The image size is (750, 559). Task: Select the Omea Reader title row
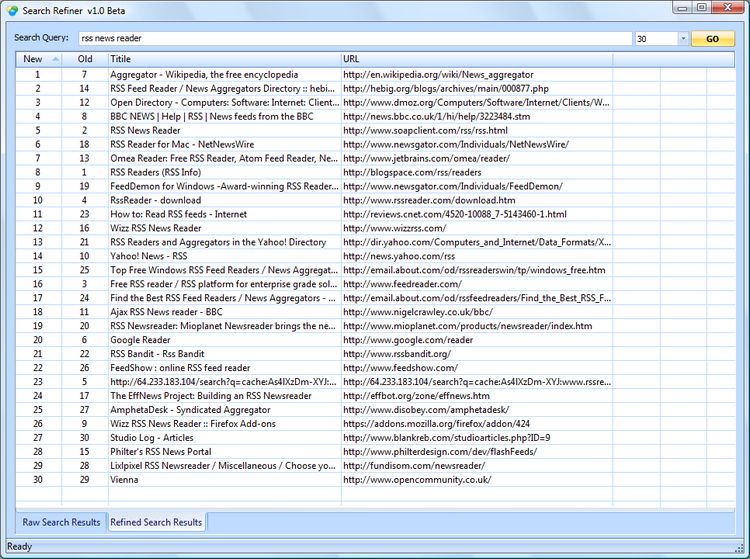coord(224,158)
